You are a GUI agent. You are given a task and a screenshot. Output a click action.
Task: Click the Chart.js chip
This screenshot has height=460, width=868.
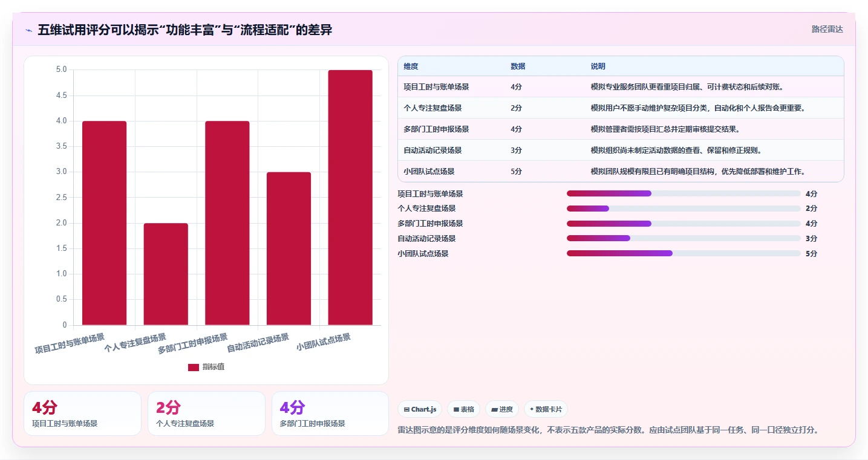(x=420, y=409)
